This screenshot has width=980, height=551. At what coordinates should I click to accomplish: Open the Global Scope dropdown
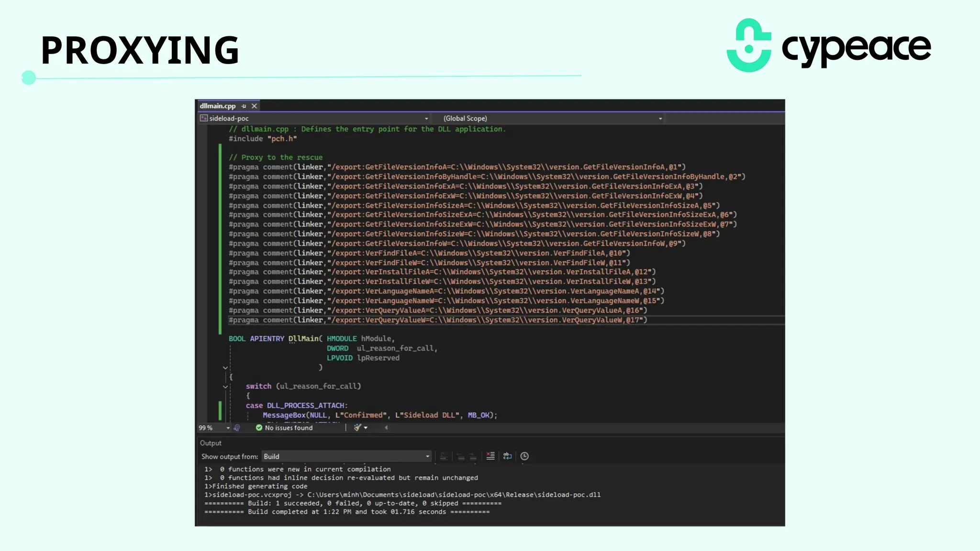pos(660,119)
